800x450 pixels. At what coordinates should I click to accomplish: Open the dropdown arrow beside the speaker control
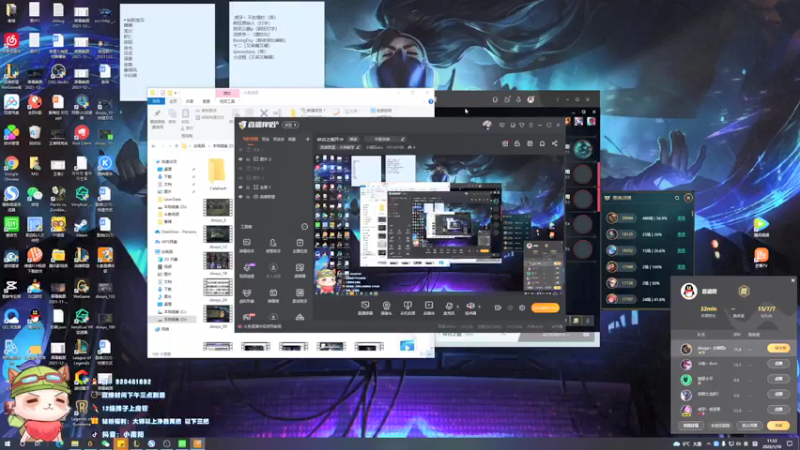click(x=479, y=307)
